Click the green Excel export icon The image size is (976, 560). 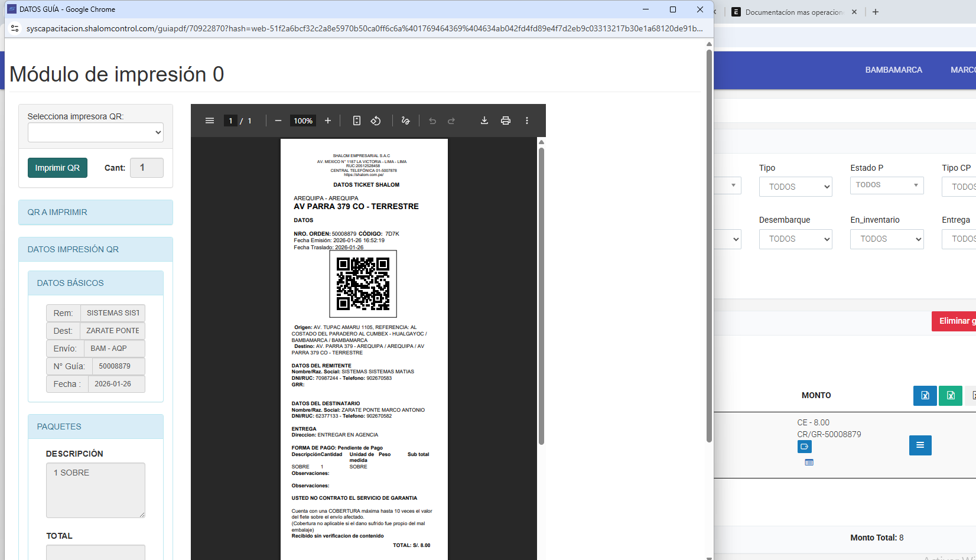click(950, 396)
